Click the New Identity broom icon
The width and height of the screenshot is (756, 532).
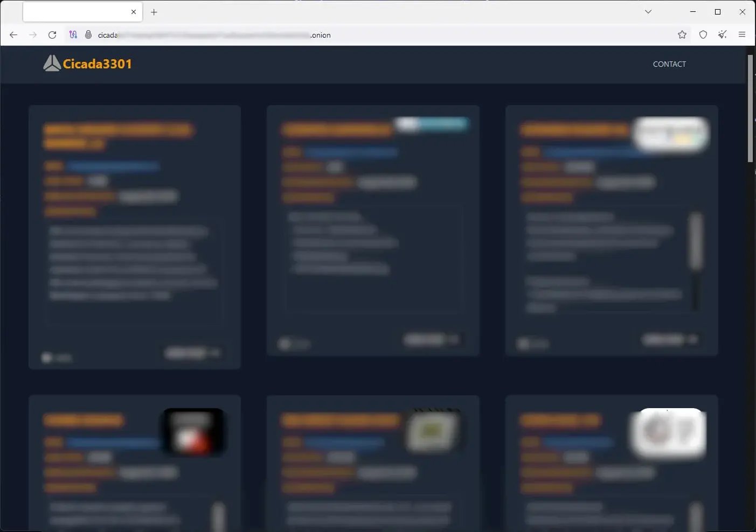(723, 35)
